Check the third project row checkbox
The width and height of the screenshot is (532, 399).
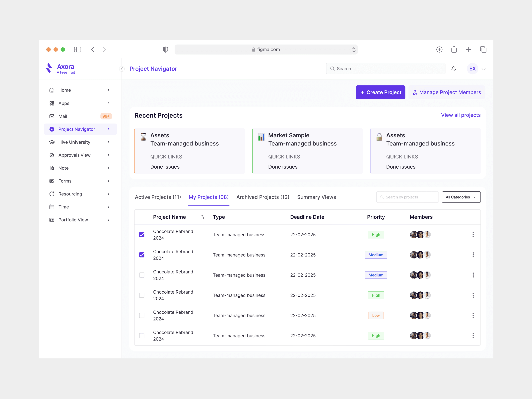click(142, 275)
